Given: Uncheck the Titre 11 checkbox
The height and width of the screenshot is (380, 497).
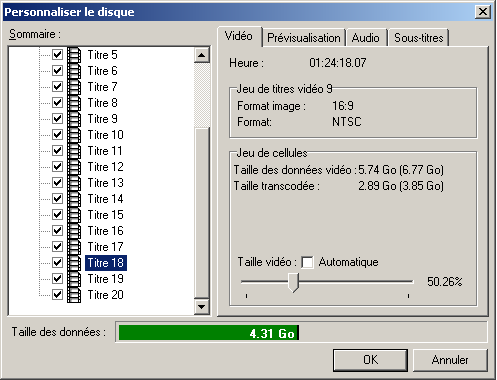Looking at the screenshot, I should [x=57, y=150].
